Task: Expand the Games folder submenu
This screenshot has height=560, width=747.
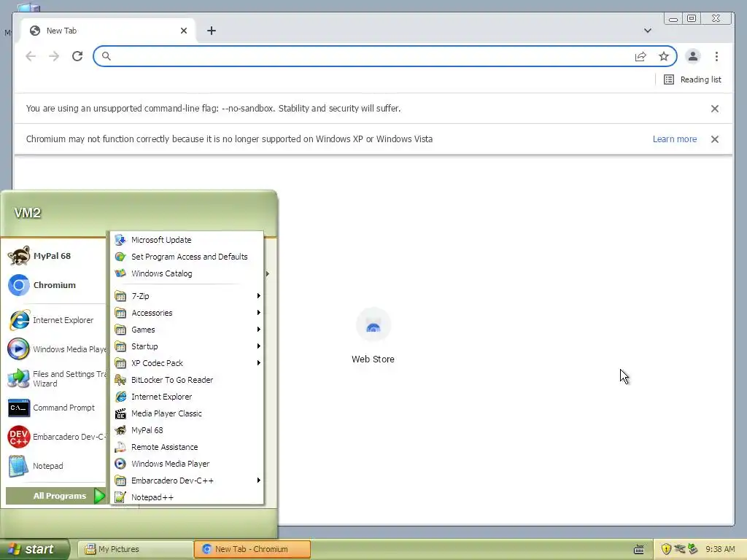Action: 187,330
